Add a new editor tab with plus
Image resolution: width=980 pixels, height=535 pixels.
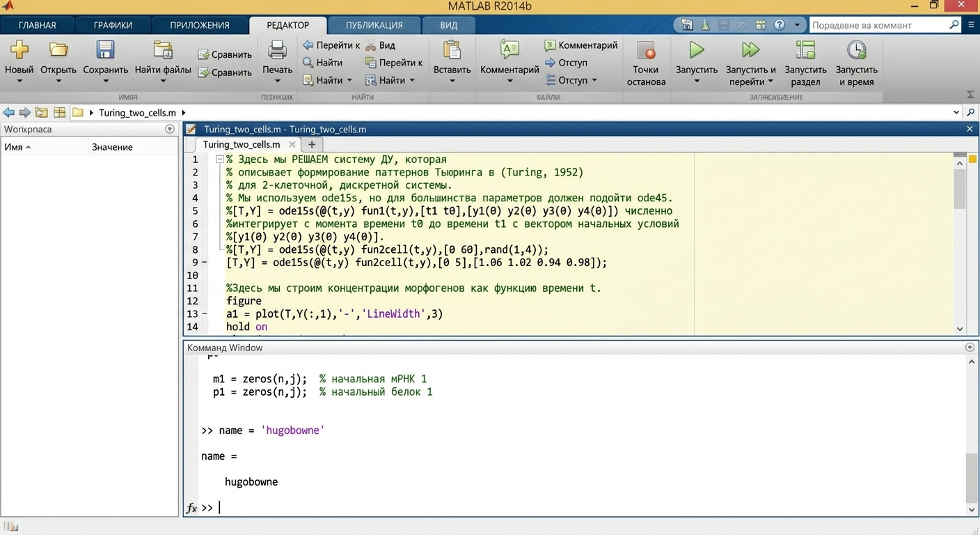click(312, 145)
